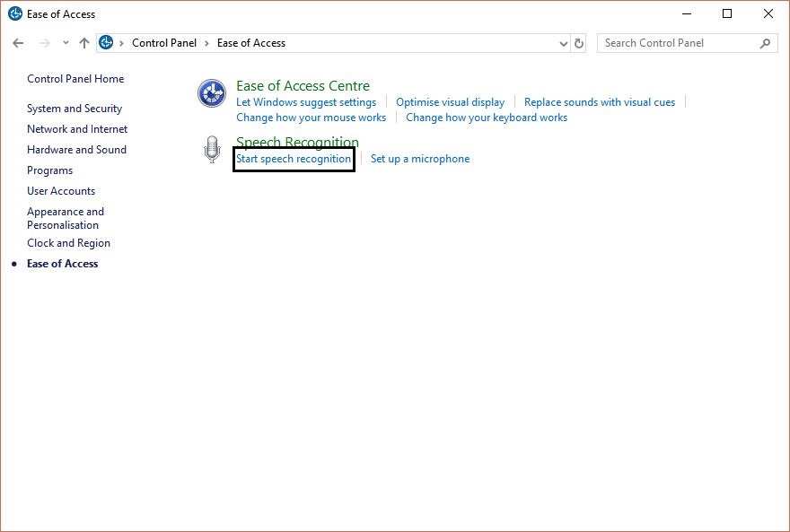Open the Programs category

50,170
